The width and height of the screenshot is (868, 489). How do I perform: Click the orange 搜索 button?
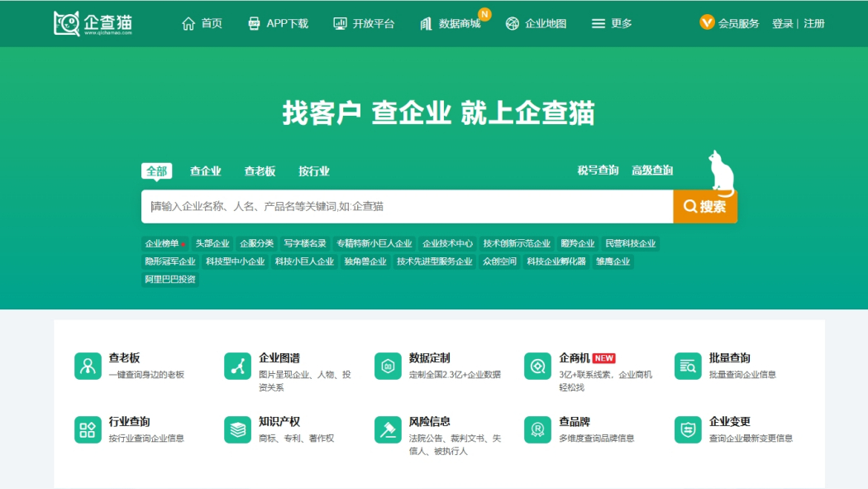(704, 207)
